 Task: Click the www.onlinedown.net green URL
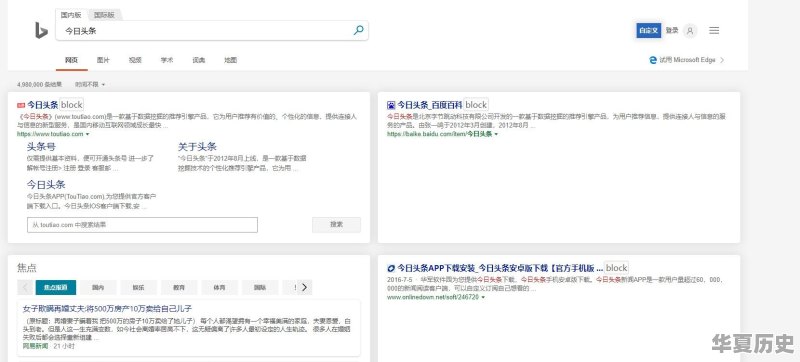click(x=433, y=297)
